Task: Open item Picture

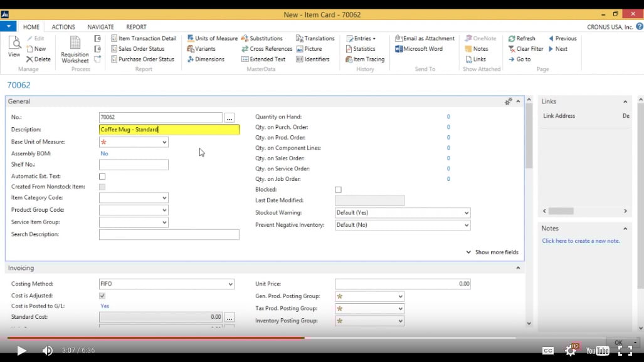Action: coord(309,48)
